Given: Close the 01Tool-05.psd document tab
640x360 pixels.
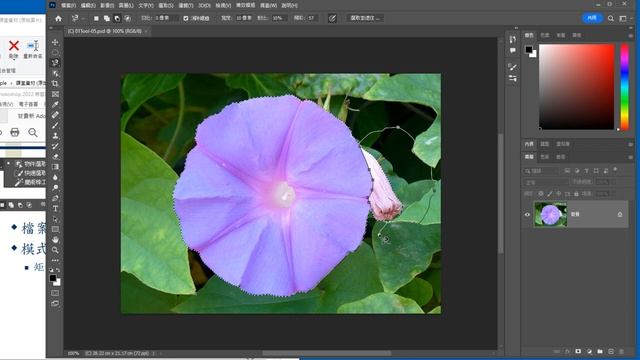Looking at the screenshot, I should pos(146,31).
